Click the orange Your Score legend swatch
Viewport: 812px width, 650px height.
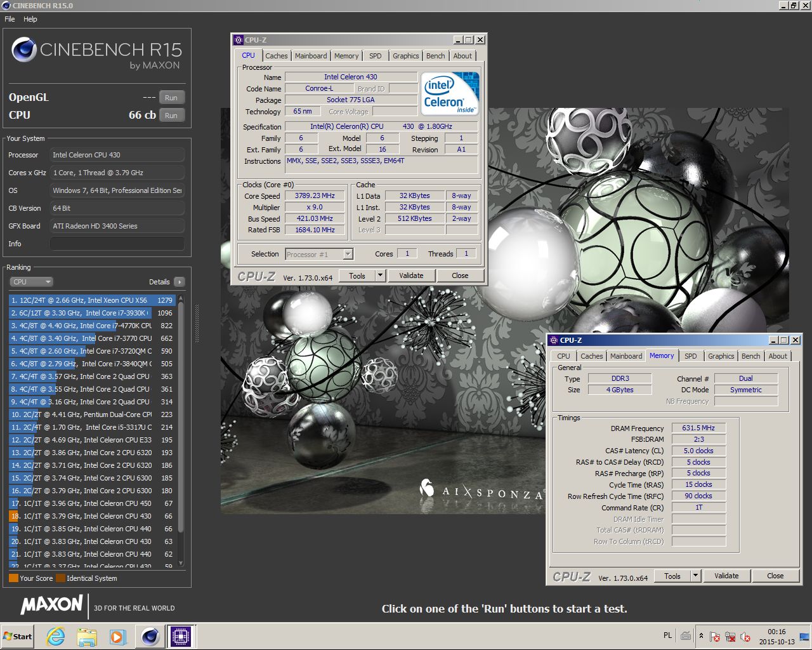click(x=13, y=578)
